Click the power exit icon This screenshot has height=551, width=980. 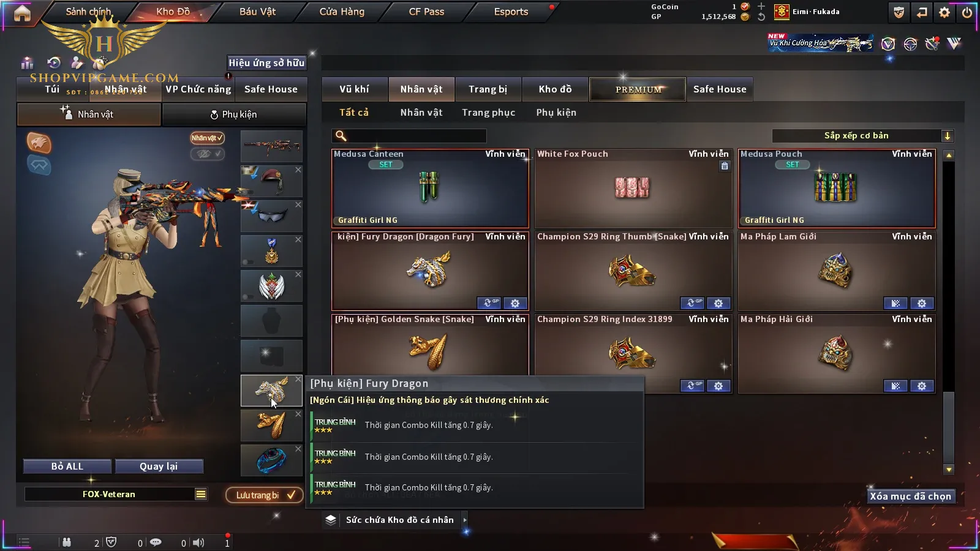(967, 12)
